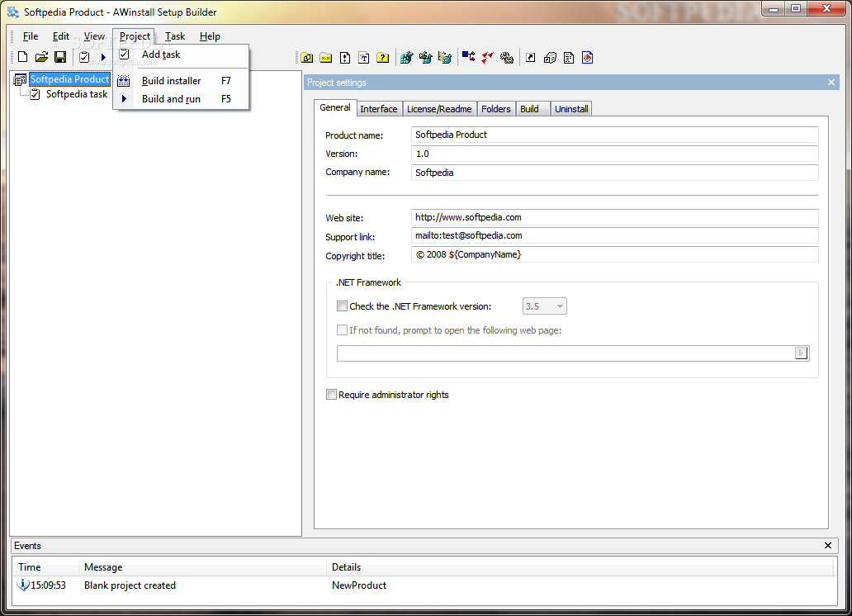Click the Support link mailto field

pos(614,235)
